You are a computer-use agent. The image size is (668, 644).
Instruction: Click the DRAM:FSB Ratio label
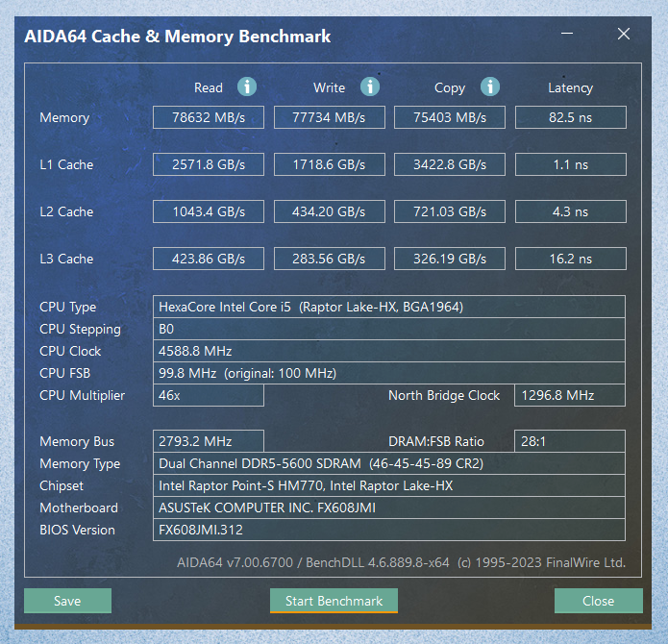click(436, 442)
